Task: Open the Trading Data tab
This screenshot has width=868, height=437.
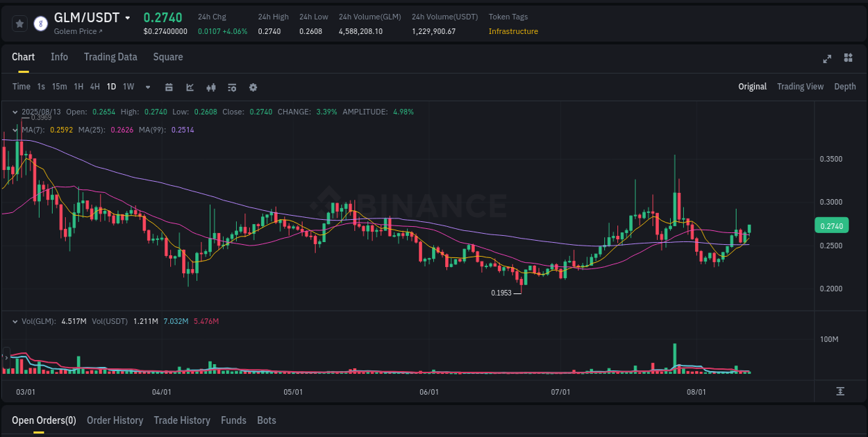Action: [x=110, y=57]
